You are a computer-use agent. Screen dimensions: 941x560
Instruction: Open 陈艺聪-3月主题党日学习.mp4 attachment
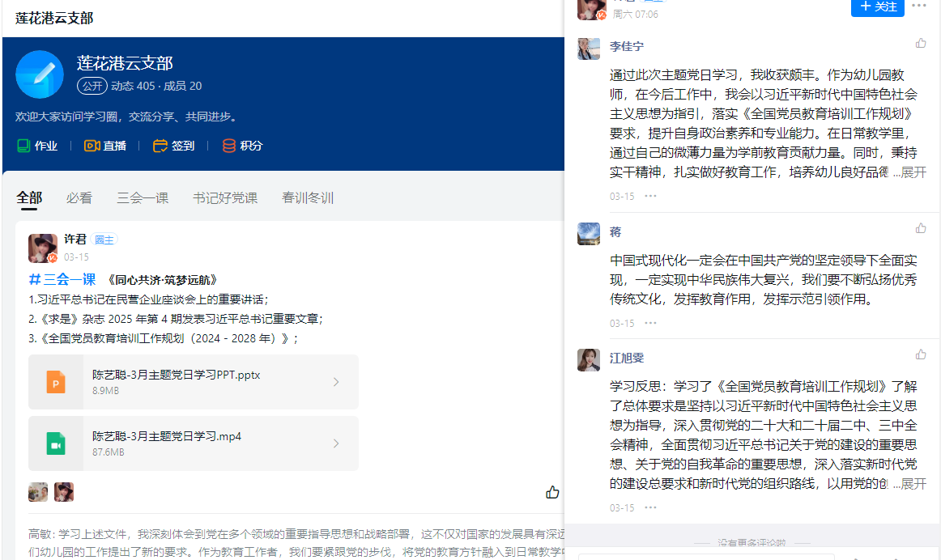[x=194, y=443]
